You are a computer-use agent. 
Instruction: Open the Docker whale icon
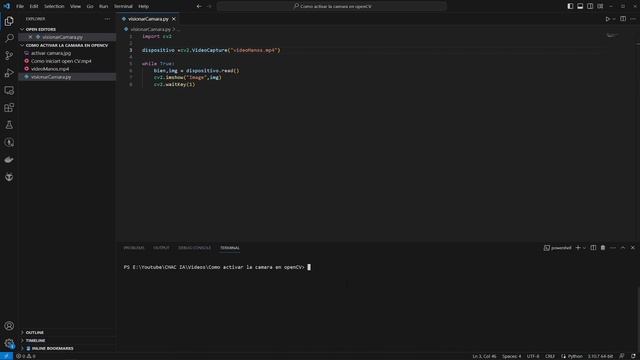9,160
